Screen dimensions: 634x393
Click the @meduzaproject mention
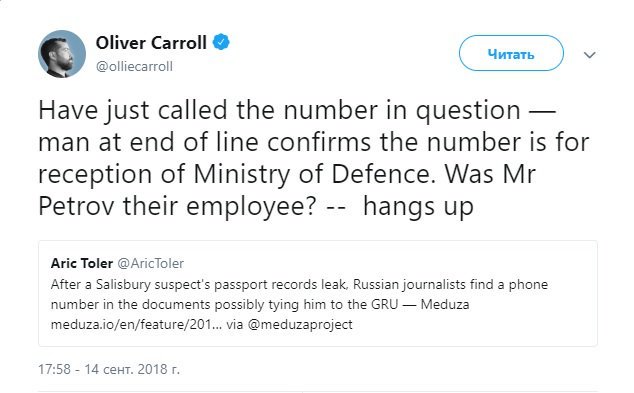300,325
